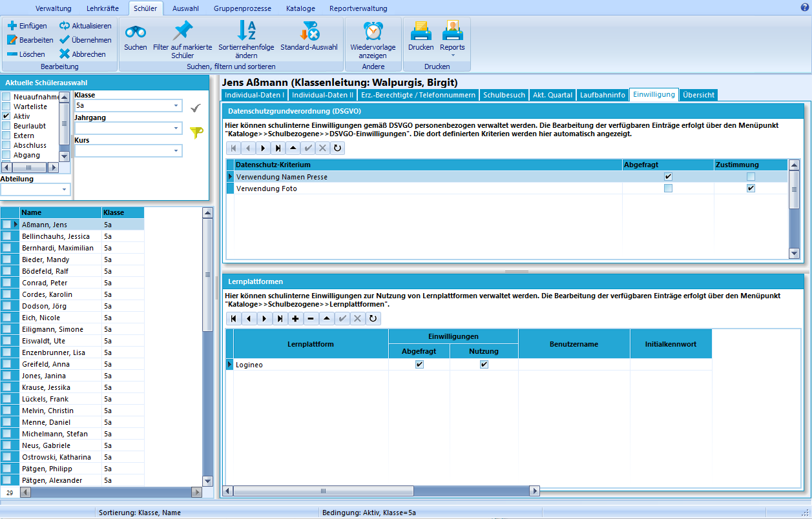Open the Reports icon
The width and height of the screenshot is (812, 519).
(x=452, y=30)
